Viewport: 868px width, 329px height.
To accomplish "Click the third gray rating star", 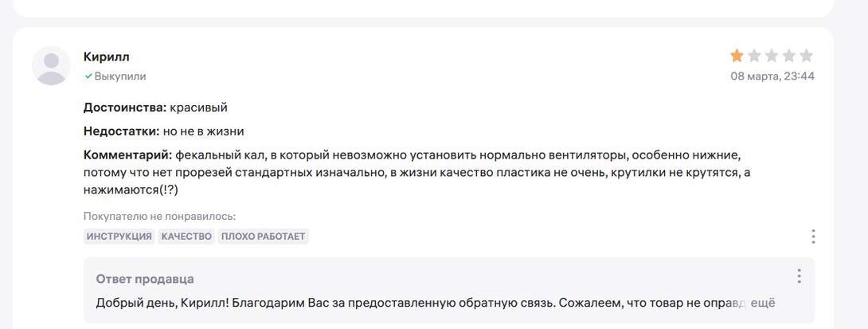I will point(772,56).
